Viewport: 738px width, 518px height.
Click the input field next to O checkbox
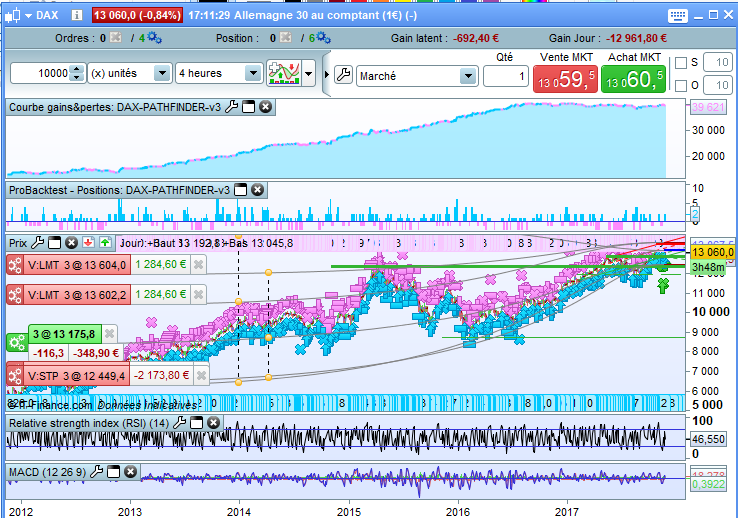(x=718, y=86)
